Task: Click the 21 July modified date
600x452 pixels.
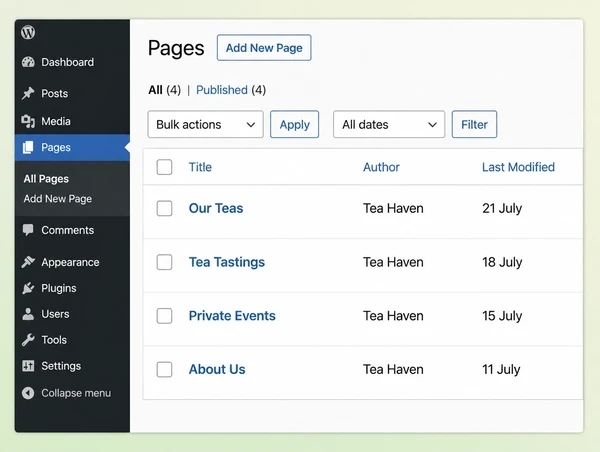Action: [x=502, y=208]
